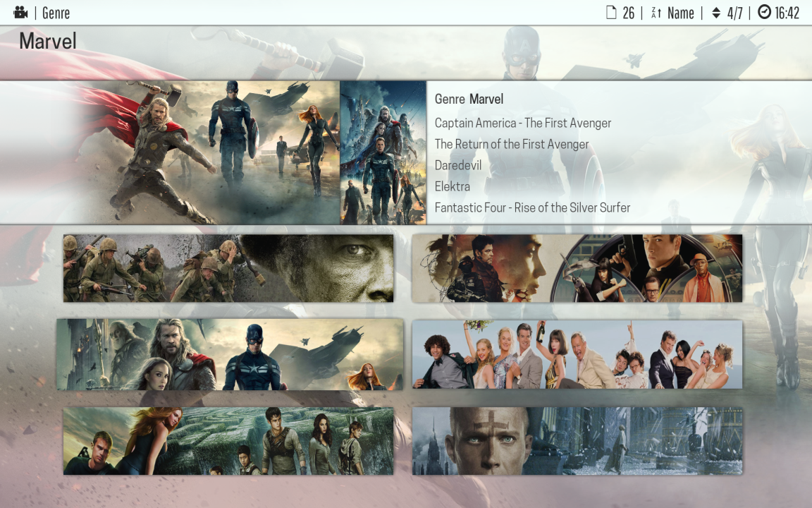Click the Genre breadcrumb label
The height and width of the screenshot is (508, 812).
56,13
